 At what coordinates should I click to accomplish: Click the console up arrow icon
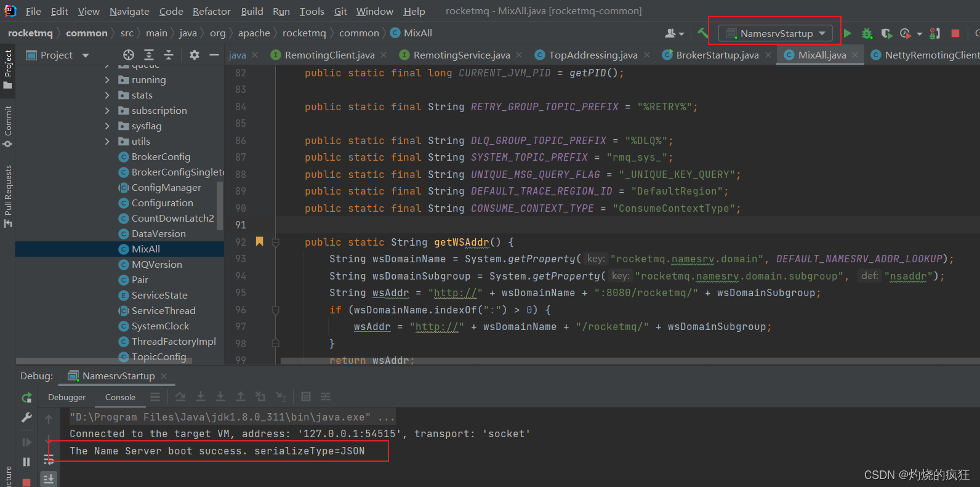coord(49,419)
